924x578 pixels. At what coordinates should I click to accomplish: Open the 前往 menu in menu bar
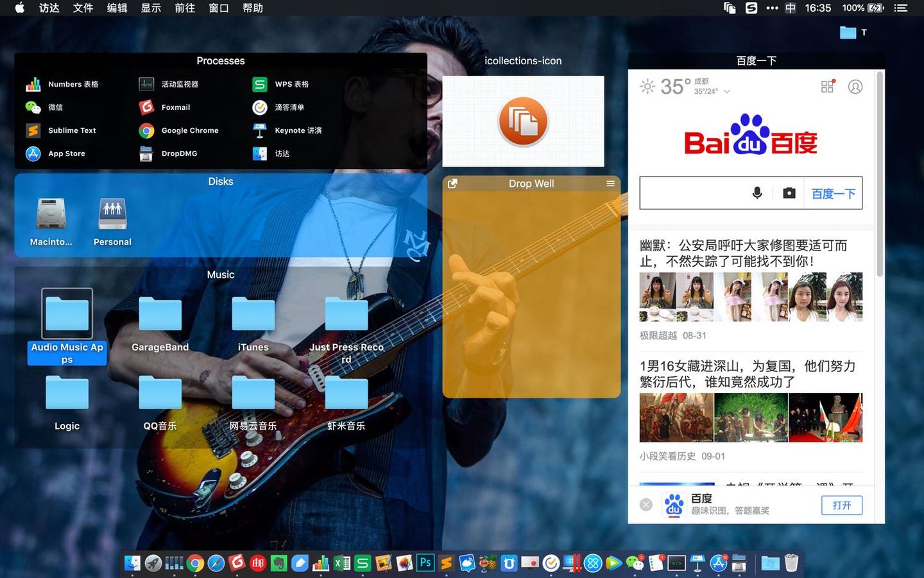[185, 8]
